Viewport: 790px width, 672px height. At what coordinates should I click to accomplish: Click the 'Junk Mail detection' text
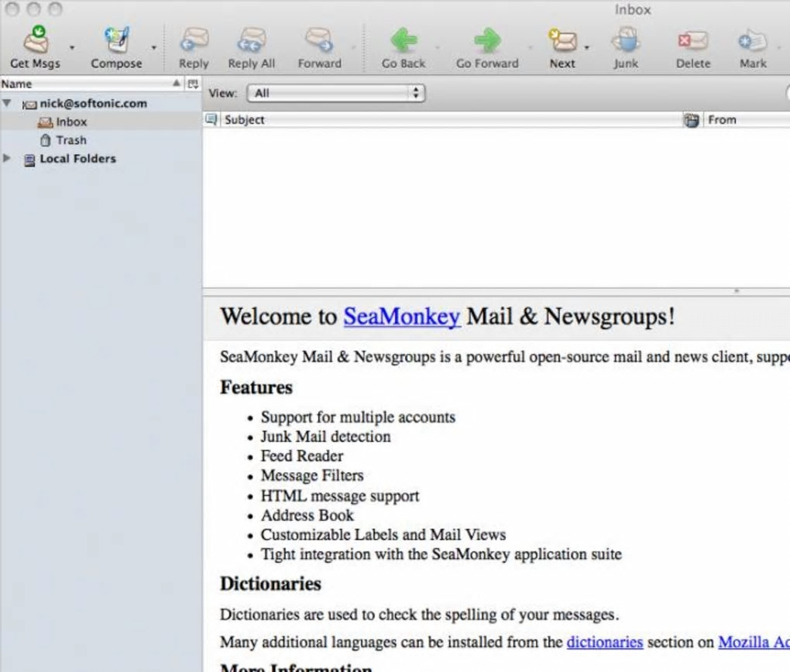tap(325, 436)
